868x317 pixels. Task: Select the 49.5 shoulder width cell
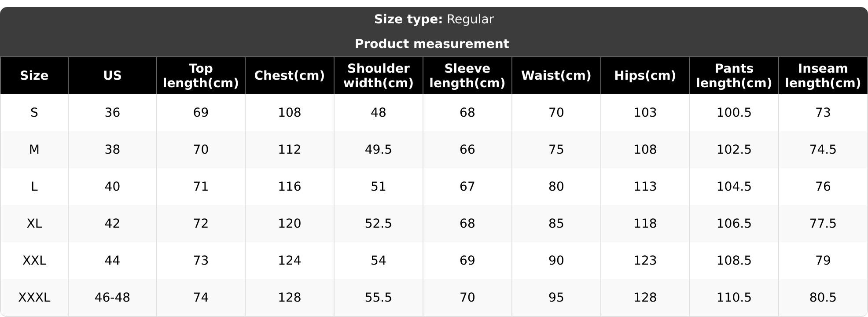[379, 150]
